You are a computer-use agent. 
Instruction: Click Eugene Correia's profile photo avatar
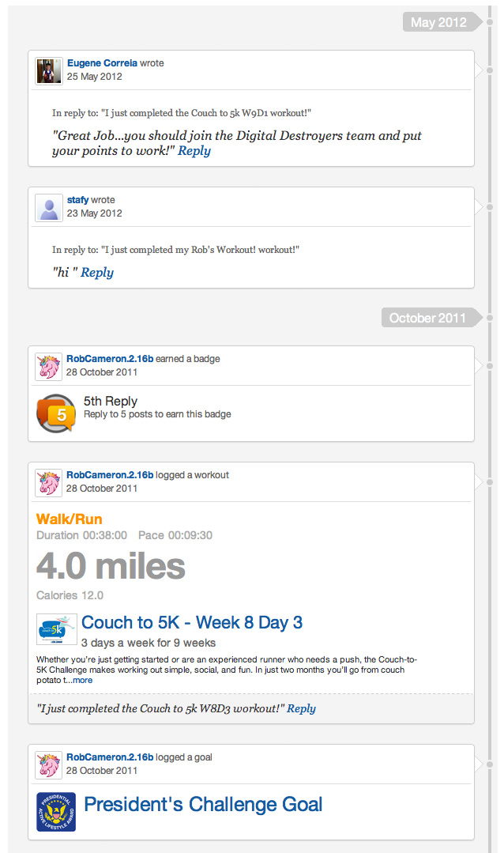pos(49,70)
